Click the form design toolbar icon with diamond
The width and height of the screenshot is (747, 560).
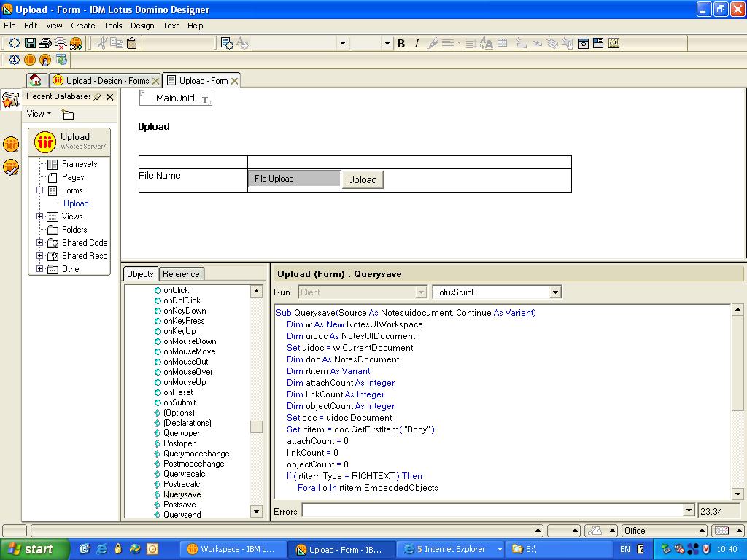(228, 43)
